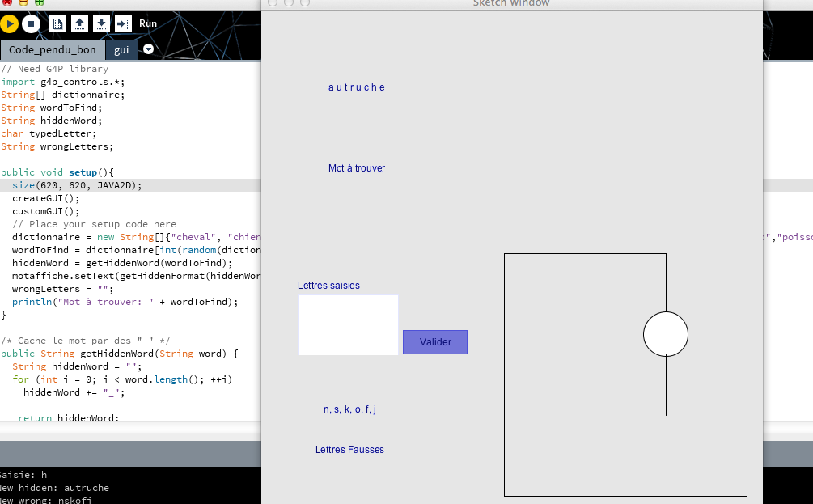
Task: Click the Sketch Window title bar
Action: tap(511, 3)
